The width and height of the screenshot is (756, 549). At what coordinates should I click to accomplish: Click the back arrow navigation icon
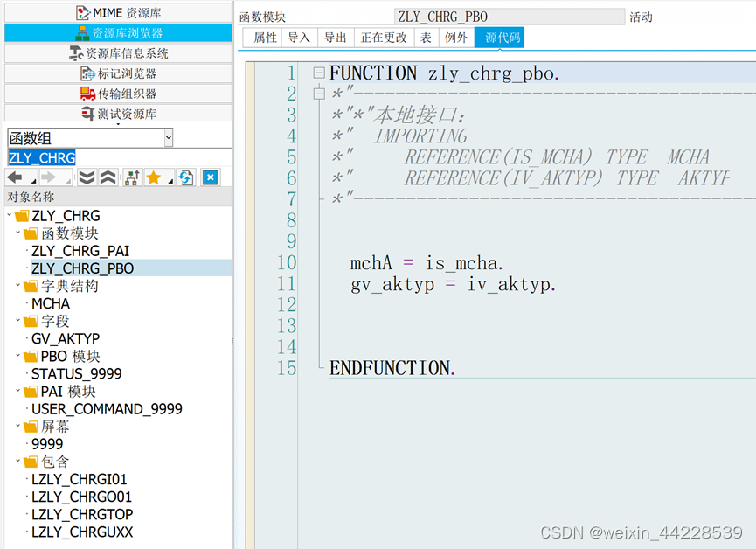[x=16, y=177]
